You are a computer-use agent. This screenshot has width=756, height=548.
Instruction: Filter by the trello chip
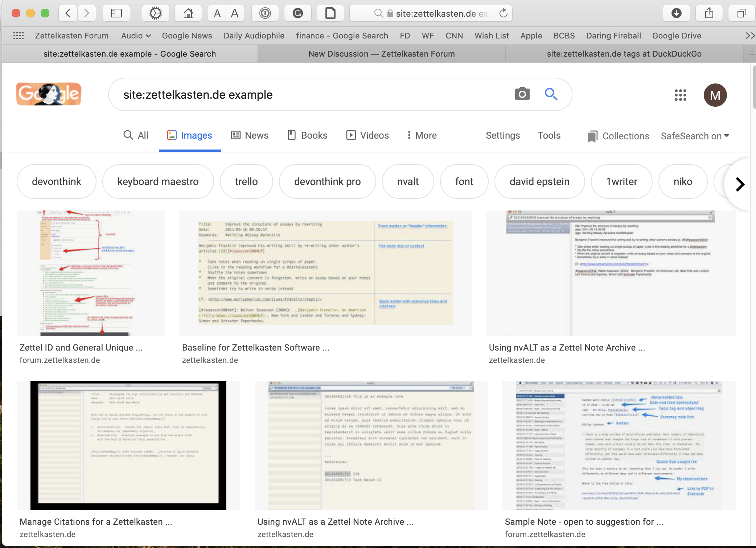pos(246,181)
